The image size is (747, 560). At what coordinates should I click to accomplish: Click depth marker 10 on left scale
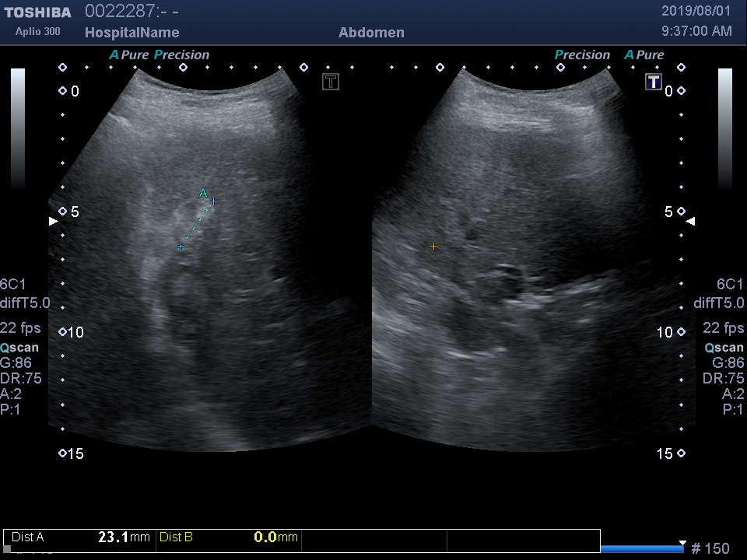coord(75,332)
